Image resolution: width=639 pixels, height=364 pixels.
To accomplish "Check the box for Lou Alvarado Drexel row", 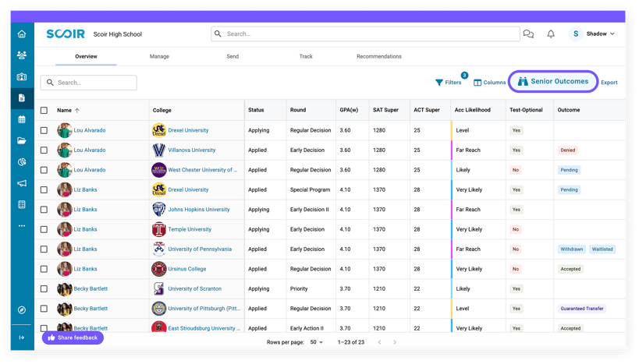I will click(x=44, y=131).
